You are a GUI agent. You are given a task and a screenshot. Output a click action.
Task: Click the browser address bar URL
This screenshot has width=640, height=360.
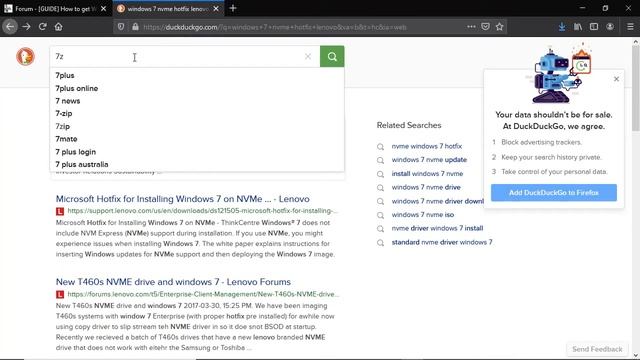tap(275, 27)
